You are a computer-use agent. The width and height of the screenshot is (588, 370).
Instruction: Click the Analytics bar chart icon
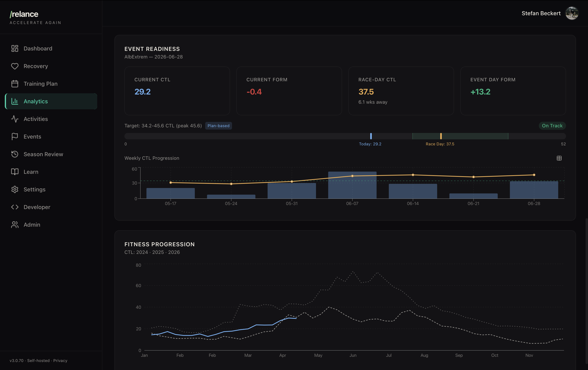click(x=15, y=101)
